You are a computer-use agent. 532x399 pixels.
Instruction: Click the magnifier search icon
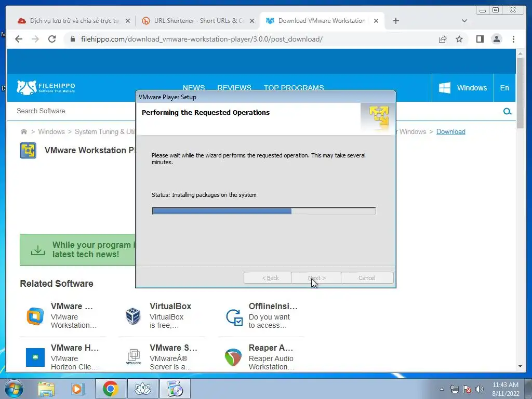(x=507, y=111)
